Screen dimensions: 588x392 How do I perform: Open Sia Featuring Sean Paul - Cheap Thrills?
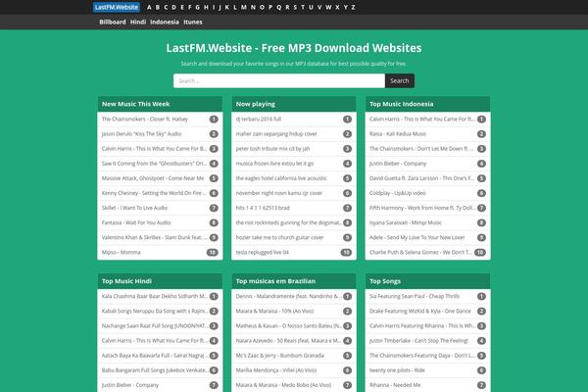[415, 296]
